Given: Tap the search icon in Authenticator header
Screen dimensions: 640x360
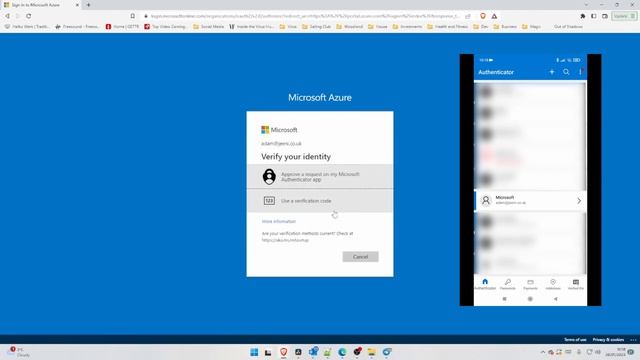Looking at the screenshot, I should [x=566, y=72].
